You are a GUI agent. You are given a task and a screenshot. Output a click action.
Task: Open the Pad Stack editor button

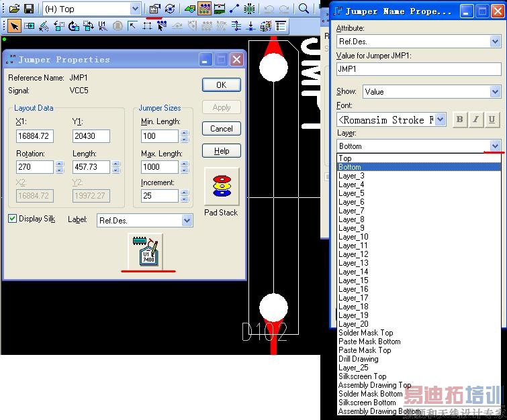click(222, 187)
